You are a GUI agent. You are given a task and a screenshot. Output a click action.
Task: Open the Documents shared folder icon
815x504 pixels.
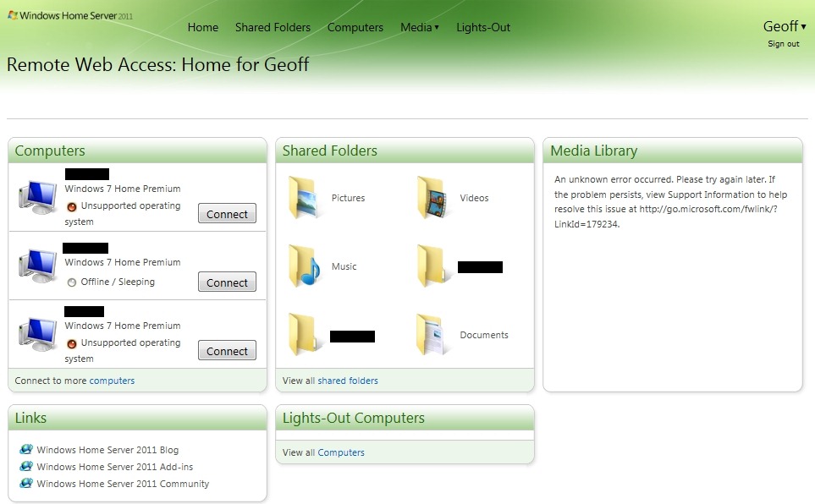pyautogui.click(x=432, y=335)
